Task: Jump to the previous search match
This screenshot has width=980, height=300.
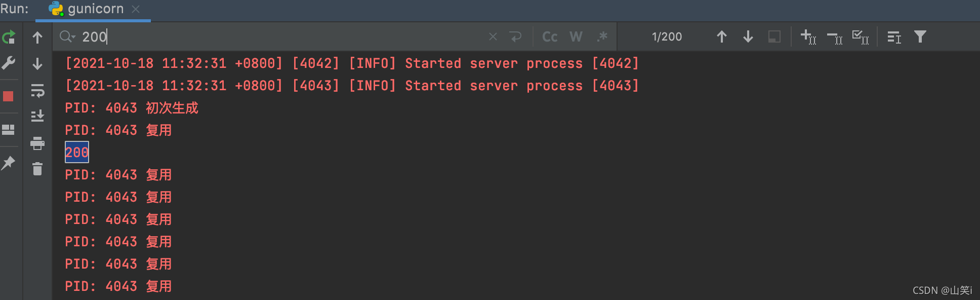Action: [721, 36]
